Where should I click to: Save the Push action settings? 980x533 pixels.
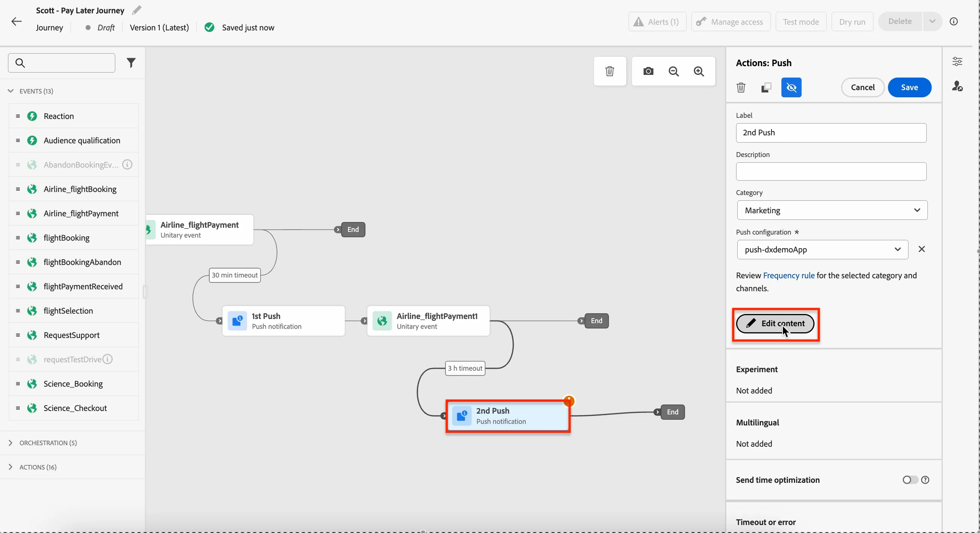pos(909,87)
